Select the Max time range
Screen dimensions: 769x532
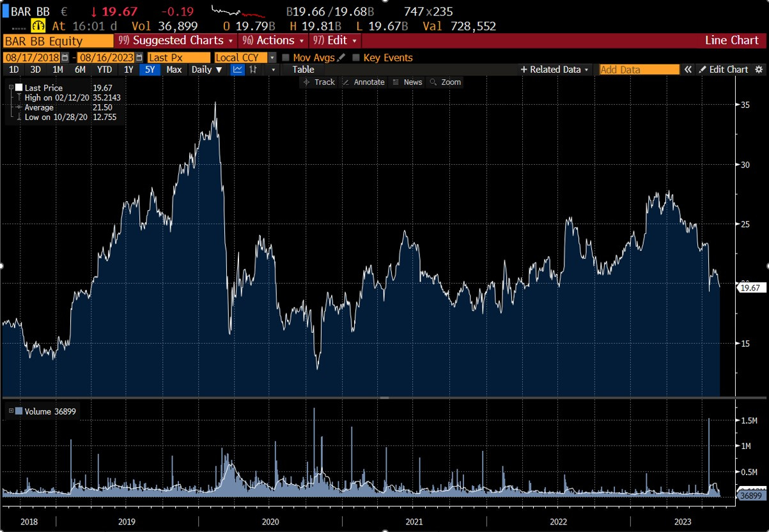tap(173, 70)
